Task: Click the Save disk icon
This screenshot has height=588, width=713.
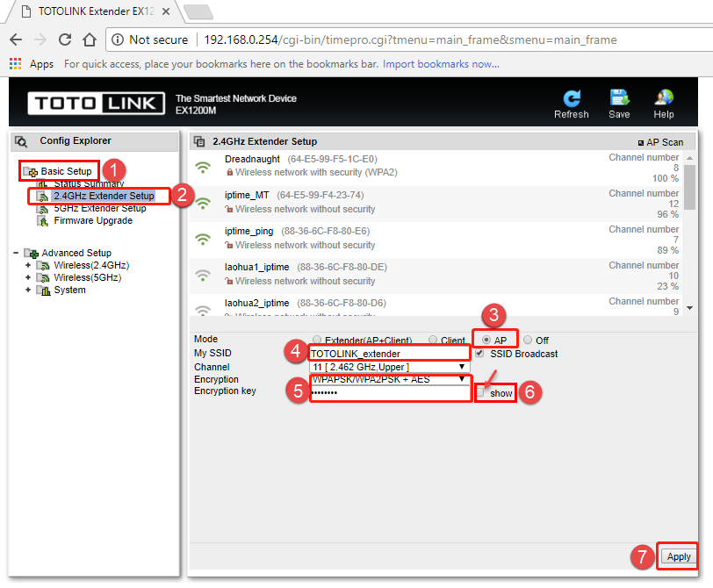Action: tap(619, 97)
